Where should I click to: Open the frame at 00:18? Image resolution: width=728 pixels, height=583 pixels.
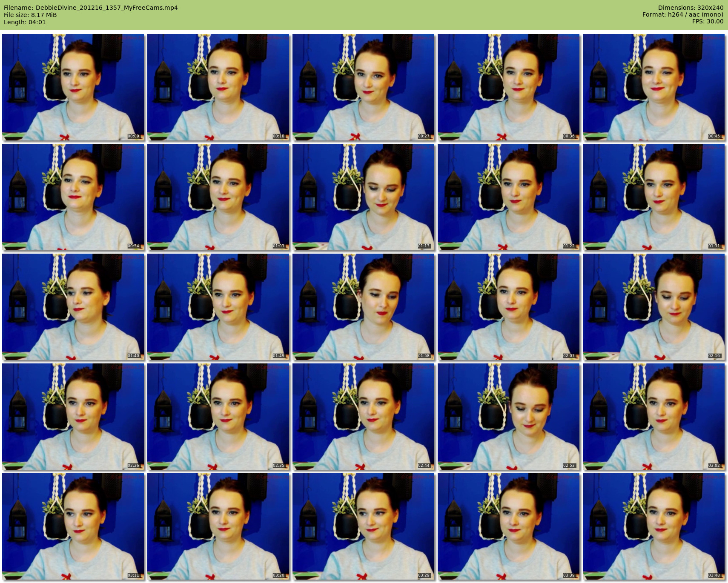[x=218, y=87]
